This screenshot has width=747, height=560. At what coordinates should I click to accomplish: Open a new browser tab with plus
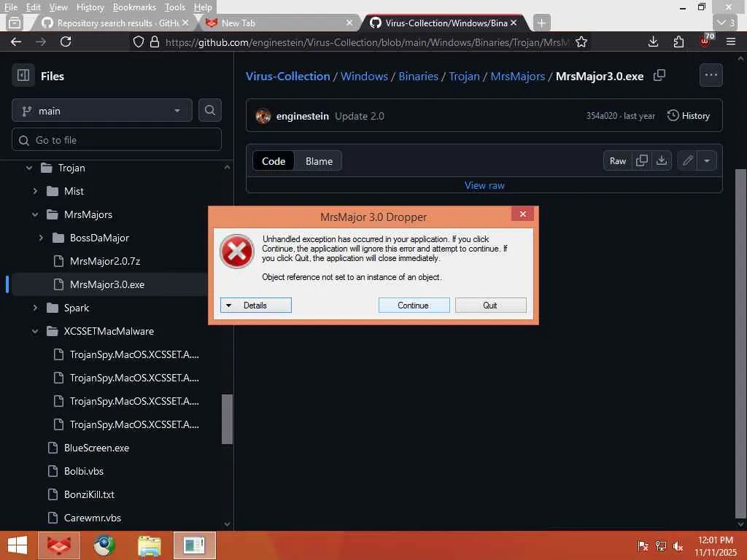pyautogui.click(x=541, y=23)
